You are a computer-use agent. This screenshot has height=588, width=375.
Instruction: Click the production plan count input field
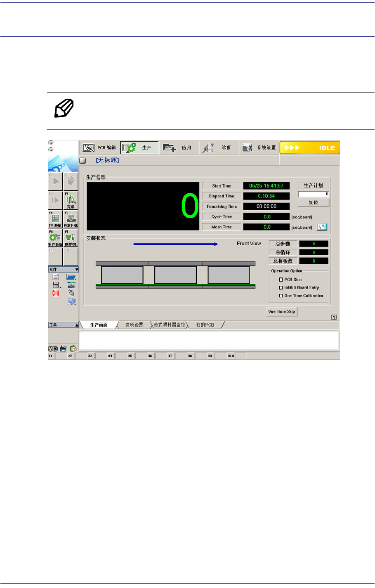pyautogui.click(x=314, y=194)
